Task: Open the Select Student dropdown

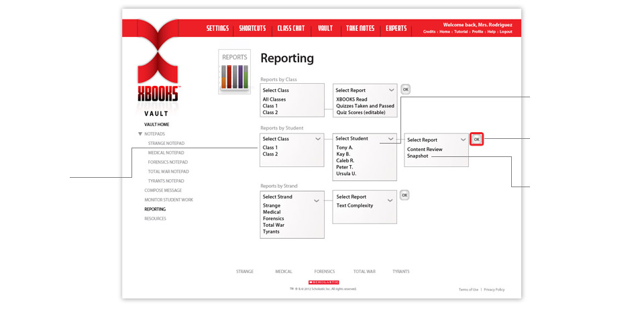Action: 364,139
